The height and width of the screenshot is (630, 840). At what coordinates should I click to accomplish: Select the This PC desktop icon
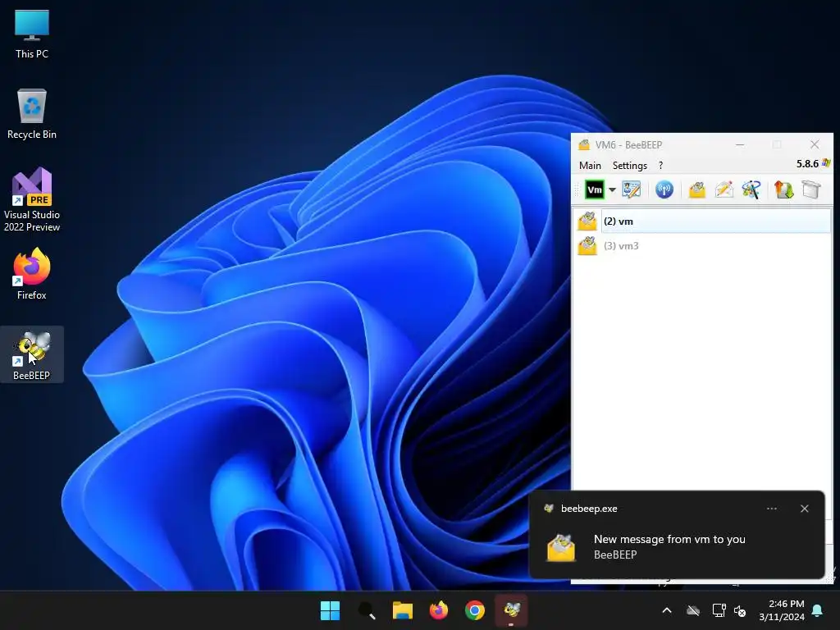[x=32, y=34]
